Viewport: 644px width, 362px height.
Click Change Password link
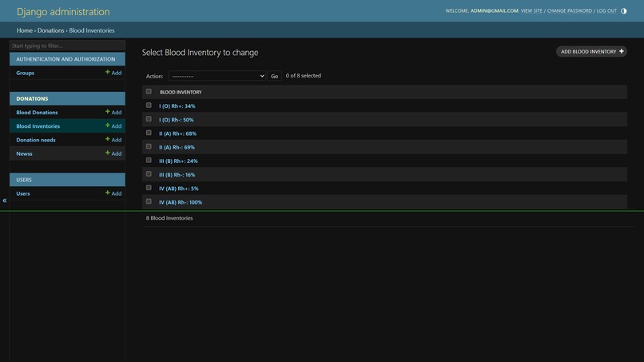(x=569, y=10)
